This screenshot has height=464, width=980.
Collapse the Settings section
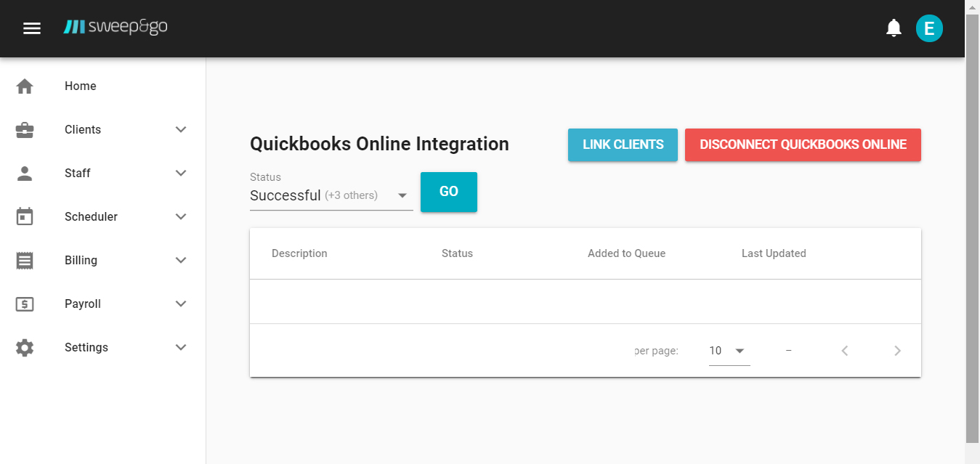click(x=180, y=347)
